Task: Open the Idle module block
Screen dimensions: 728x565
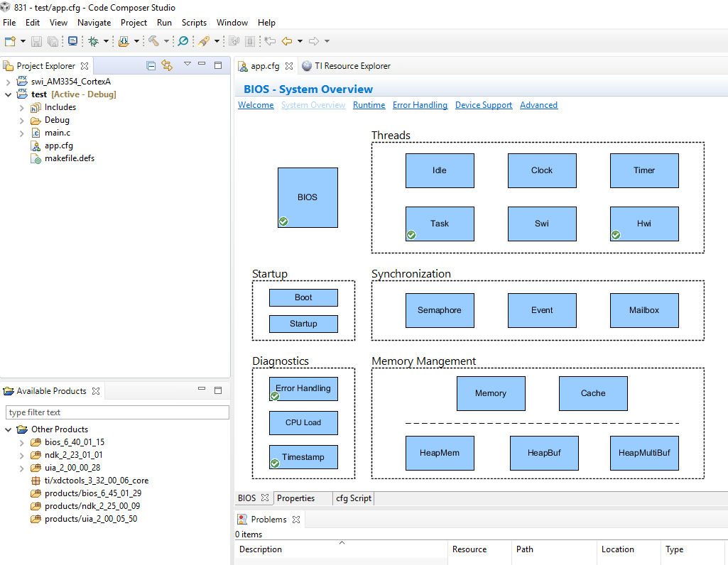Action: [440, 170]
